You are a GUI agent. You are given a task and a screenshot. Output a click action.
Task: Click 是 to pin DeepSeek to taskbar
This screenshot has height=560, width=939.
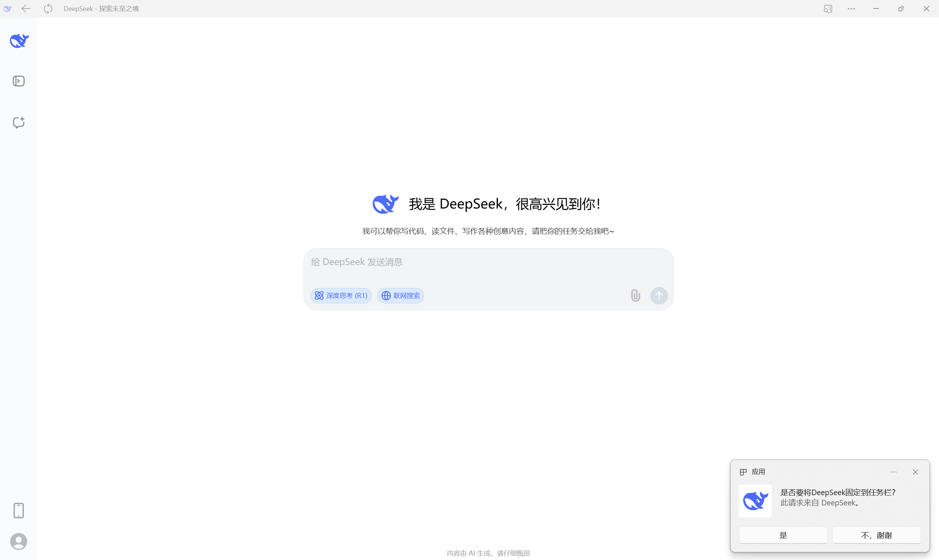(783, 535)
